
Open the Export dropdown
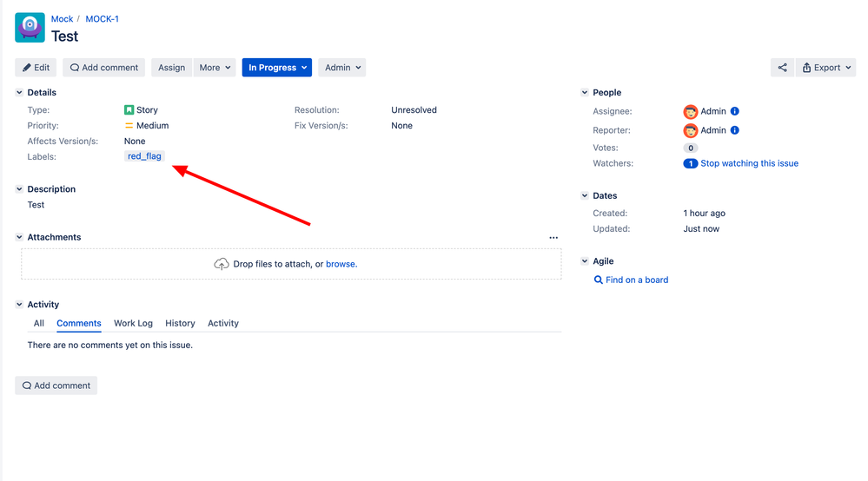coord(826,68)
